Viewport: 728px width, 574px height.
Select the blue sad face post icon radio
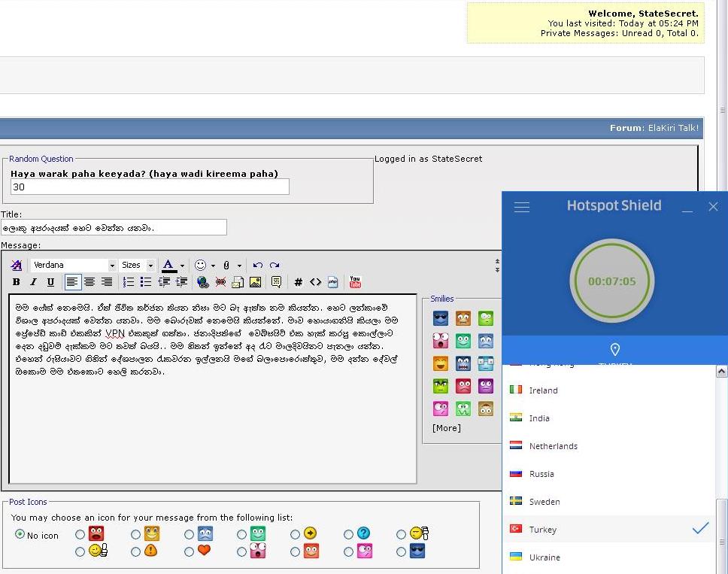189,535
